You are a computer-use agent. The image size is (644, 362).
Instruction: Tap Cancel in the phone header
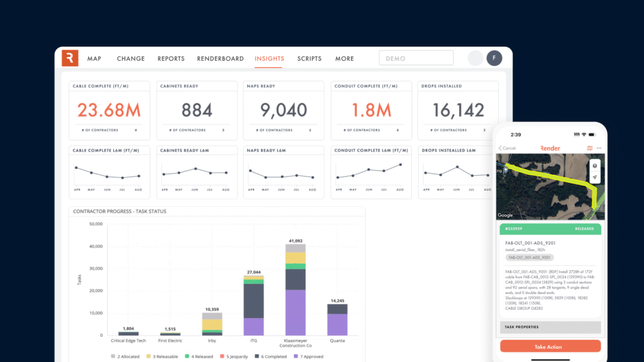click(507, 148)
